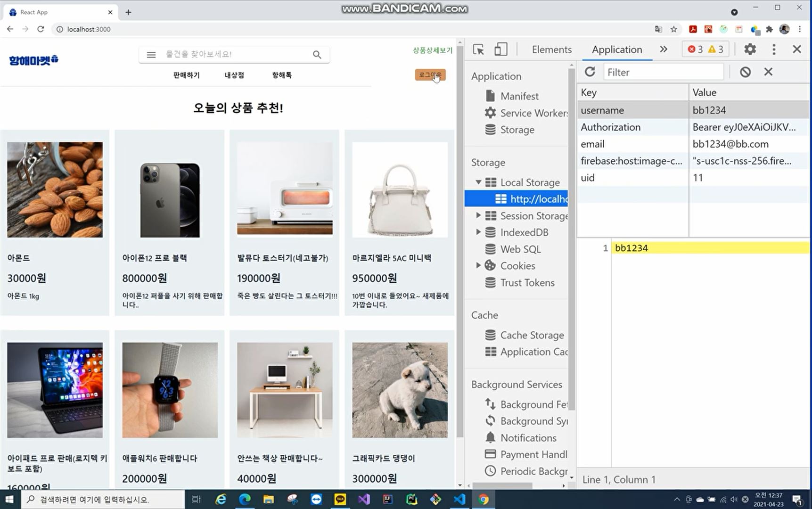The image size is (812, 509).
Task: Open the 항해톡 menu item
Action: click(282, 75)
